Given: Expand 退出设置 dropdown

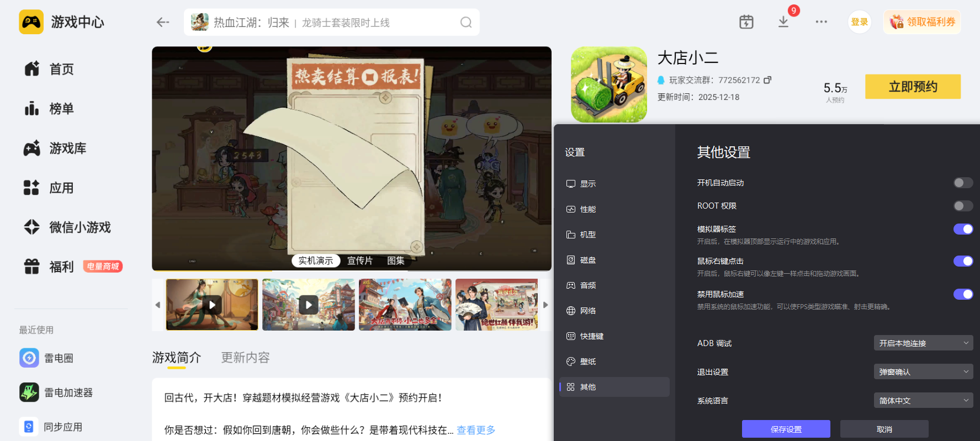Looking at the screenshot, I should click(x=923, y=371).
